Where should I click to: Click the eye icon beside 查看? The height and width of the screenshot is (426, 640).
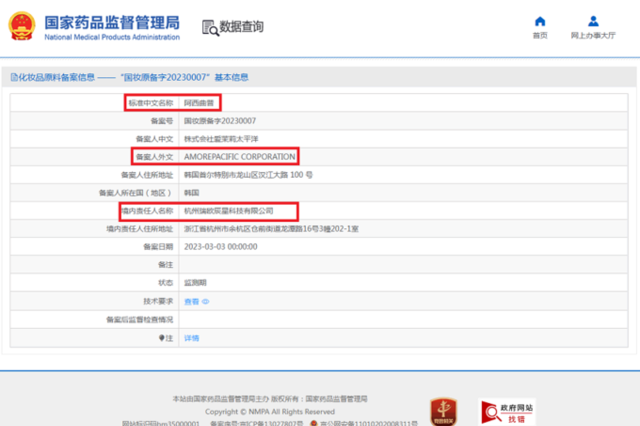click(x=206, y=302)
